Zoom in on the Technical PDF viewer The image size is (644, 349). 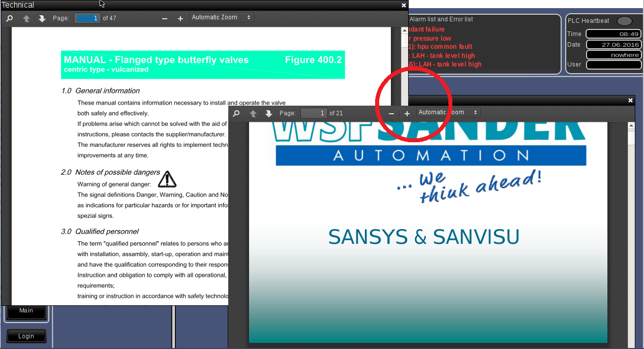coord(180,19)
